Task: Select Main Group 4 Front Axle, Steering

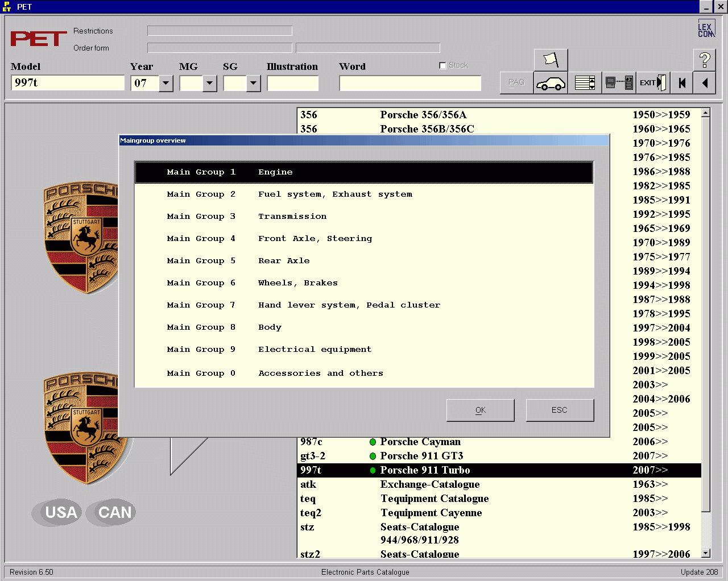Action: pyautogui.click(x=364, y=239)
